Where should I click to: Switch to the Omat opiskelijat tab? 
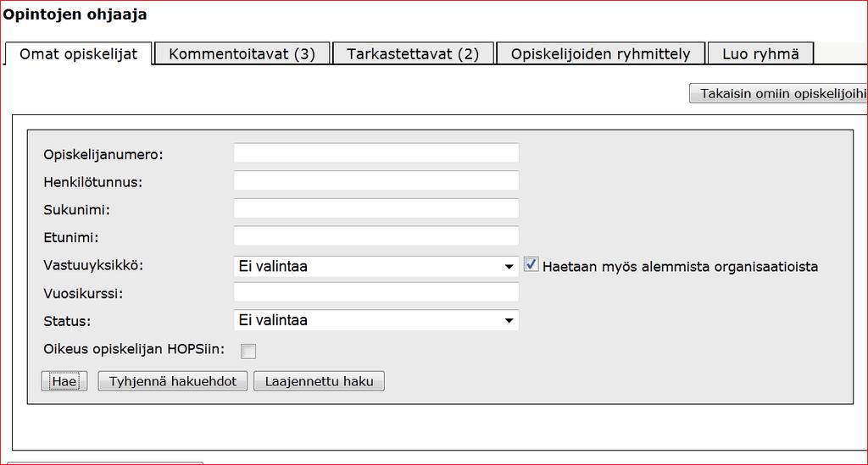pos(78,53)
